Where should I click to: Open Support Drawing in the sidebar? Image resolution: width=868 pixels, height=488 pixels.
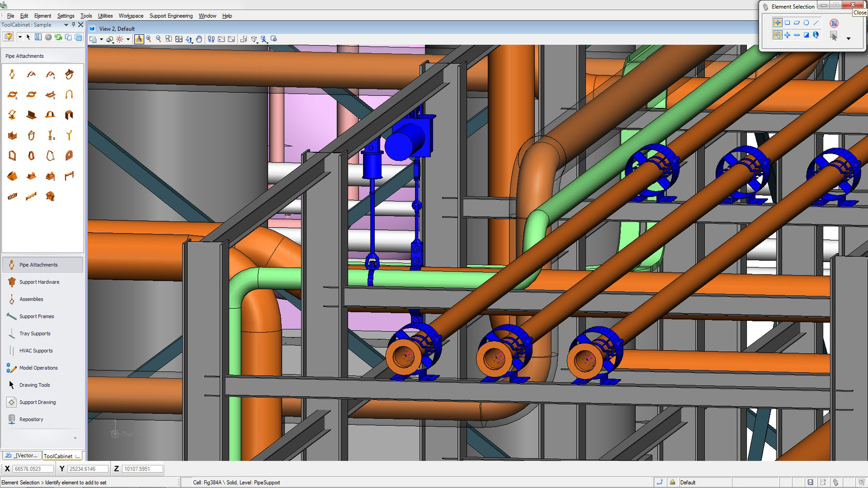(x=37, y=402)
